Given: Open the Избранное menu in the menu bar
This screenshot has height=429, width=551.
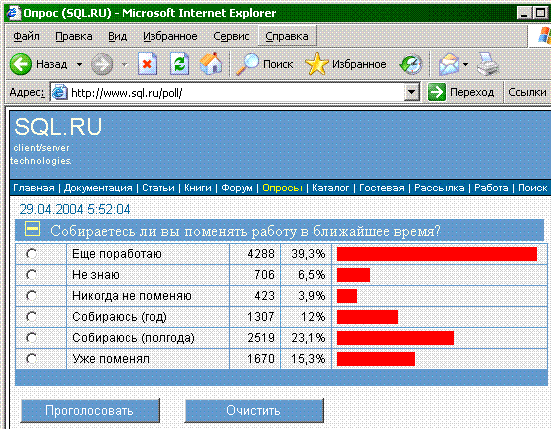Looking at the screenshot, I should tap(170, 36).
